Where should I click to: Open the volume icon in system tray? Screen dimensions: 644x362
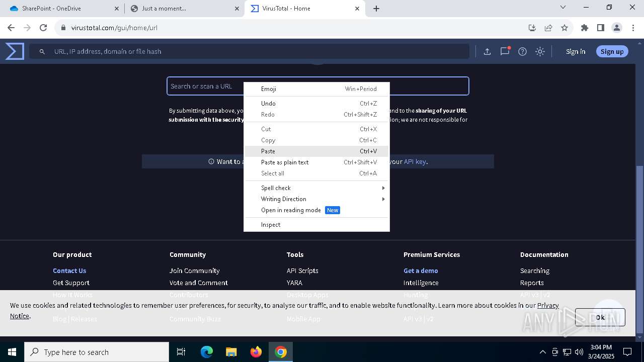(579, 352)
